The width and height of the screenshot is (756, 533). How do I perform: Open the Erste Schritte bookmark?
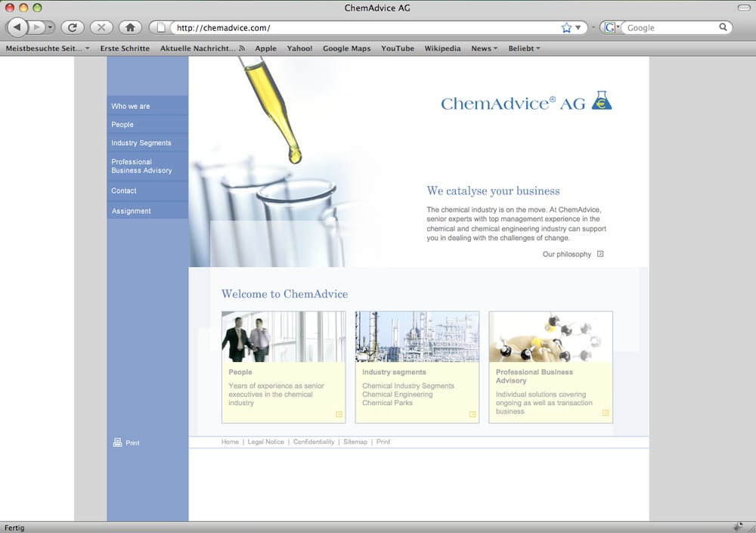[125, 48]
